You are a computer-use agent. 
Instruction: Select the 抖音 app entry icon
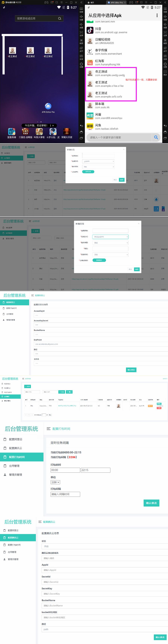tap(90, 30)
